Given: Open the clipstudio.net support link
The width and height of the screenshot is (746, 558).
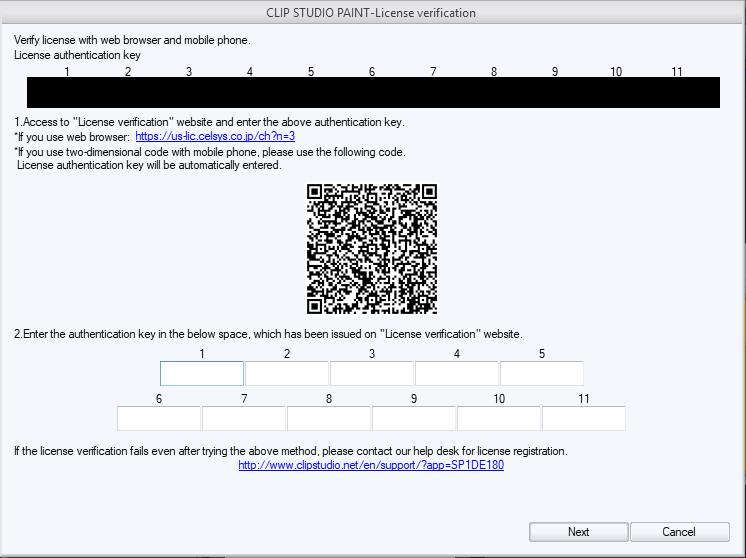Looking at the screenshot, I should (x=371, y=465).
